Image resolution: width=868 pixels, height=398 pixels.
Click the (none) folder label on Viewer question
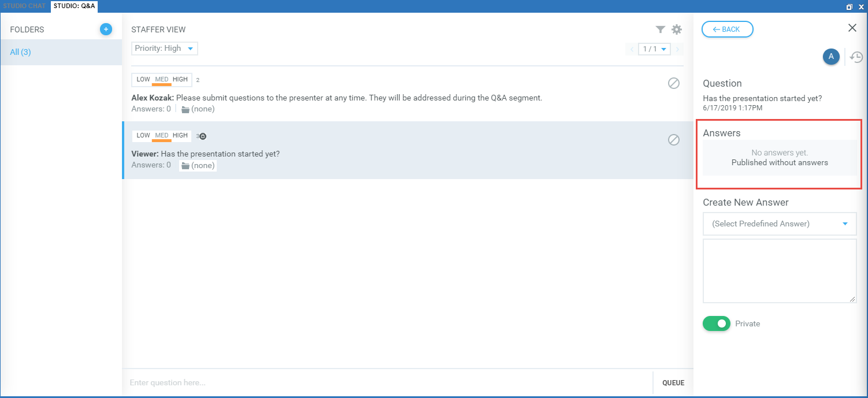point(203,166)
